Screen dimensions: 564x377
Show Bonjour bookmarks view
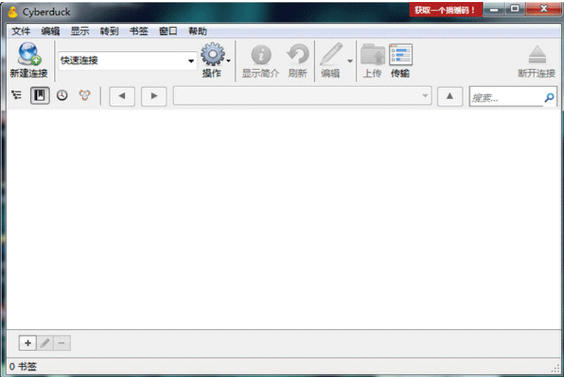pyautogui.click(x=85, y=95)
